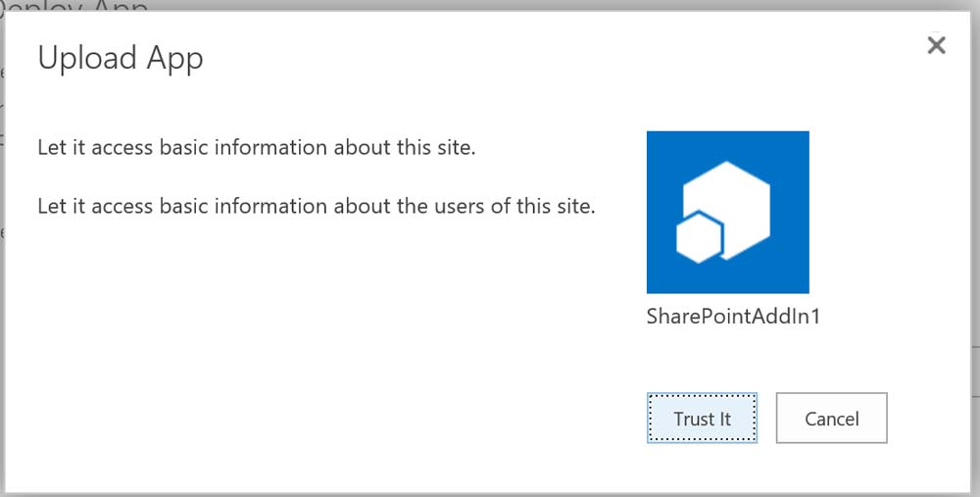Select the SharePointAddIn1 app tile icon
This screenshot has width=980, height=497.
coord(728,212)
